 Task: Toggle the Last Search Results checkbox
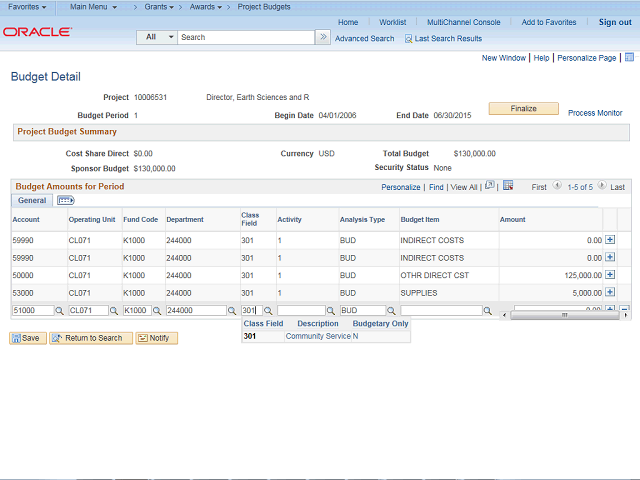408,38
